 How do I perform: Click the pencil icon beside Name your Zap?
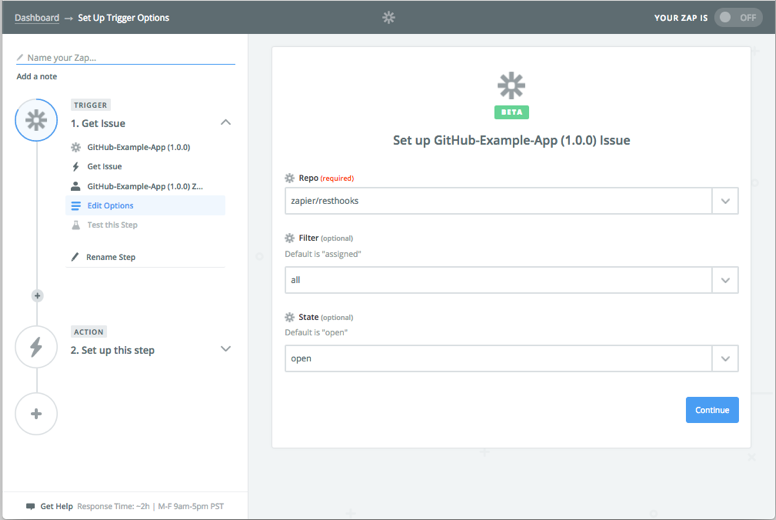(20, 57)
